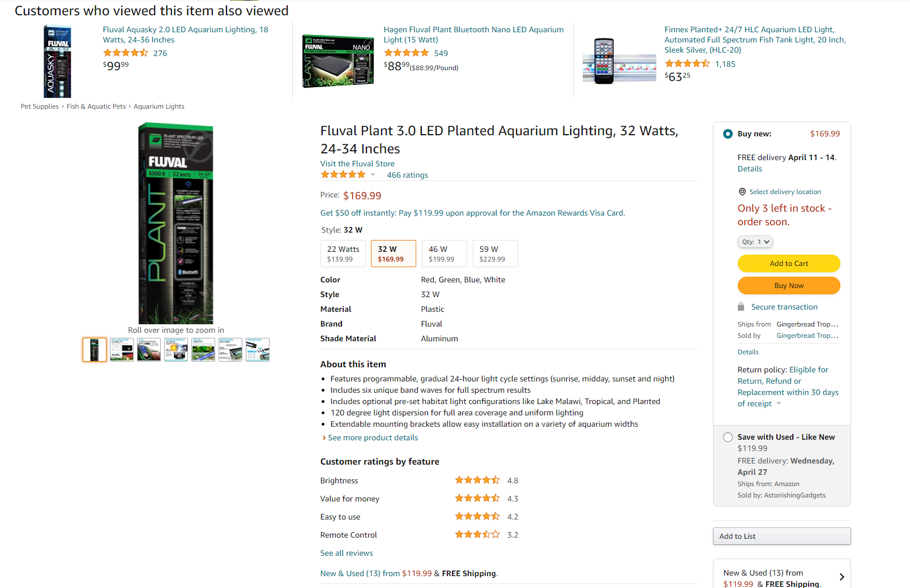Screen dimensions: 910x588
Task: Open Sold by Gingerbread Trop seller link
Action: (808, 336)
